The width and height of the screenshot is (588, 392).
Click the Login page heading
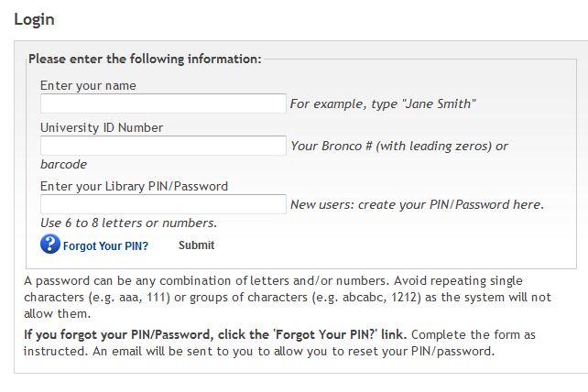point(34,19)
